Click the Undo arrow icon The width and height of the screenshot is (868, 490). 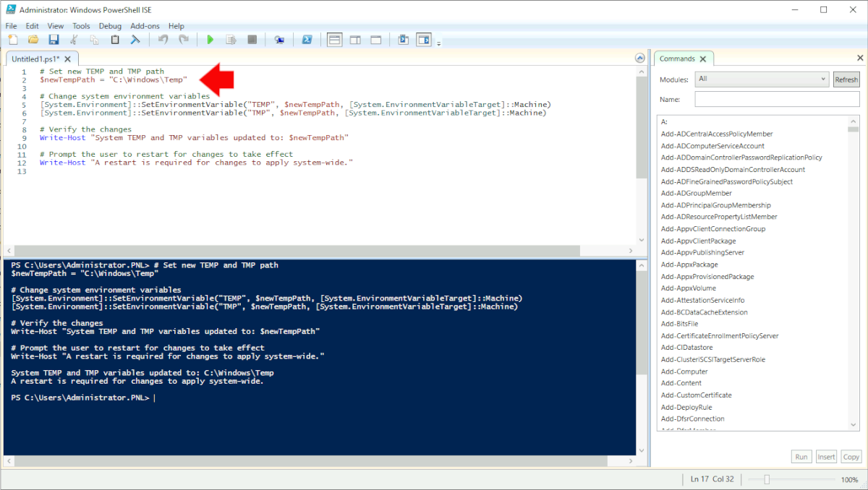pos(163,40)
